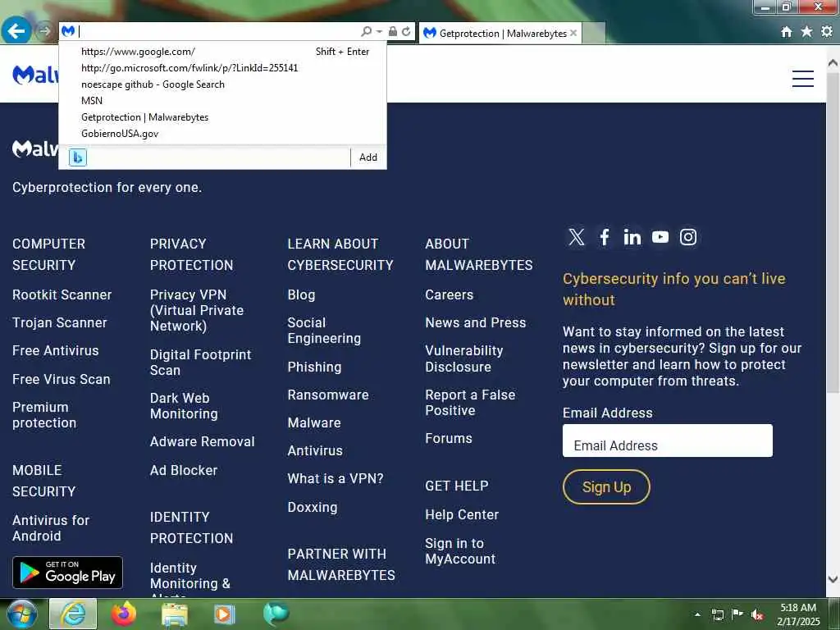Open Vulnerability Disclosure link
This screenshot has height=630, width=840.
point(464,359)
